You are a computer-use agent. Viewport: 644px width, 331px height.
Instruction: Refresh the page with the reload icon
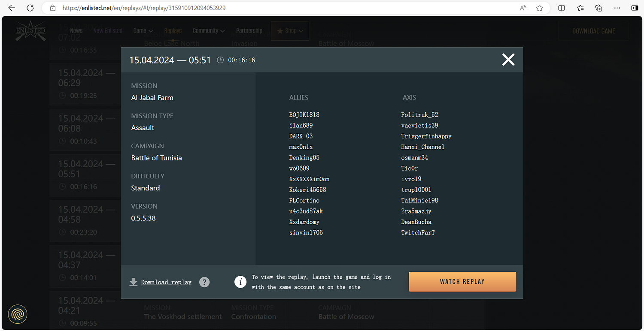coord(30,8)
